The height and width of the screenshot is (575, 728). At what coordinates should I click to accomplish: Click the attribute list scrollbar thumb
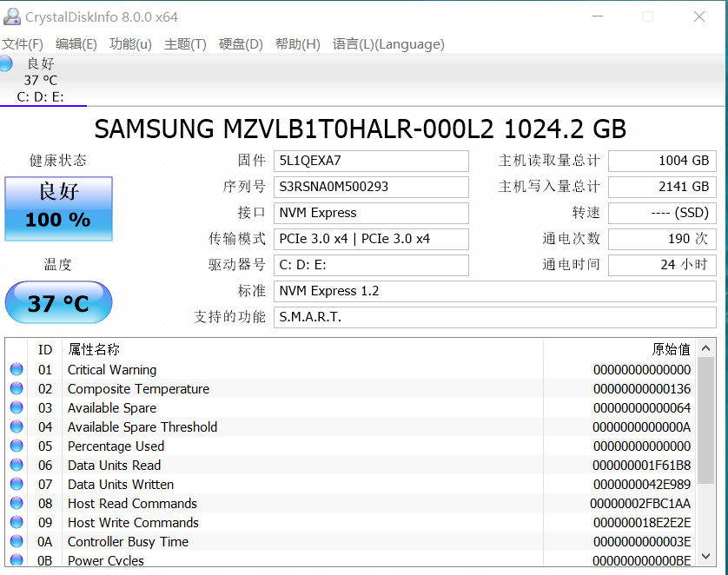click(706, 421)
